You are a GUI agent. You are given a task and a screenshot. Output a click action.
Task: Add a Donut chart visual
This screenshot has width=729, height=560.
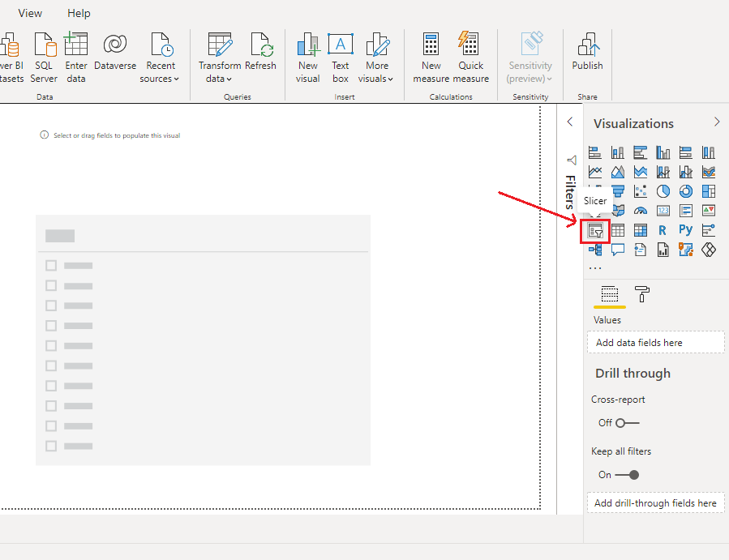pyautogui.click(x=686, y=191)
